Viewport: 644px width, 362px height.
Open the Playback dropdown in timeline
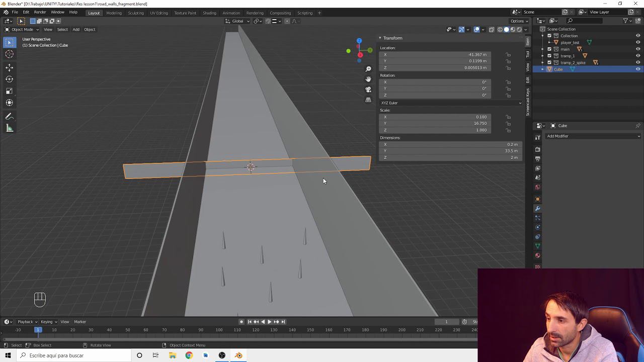pyautogui.click(x=28, y=322)
